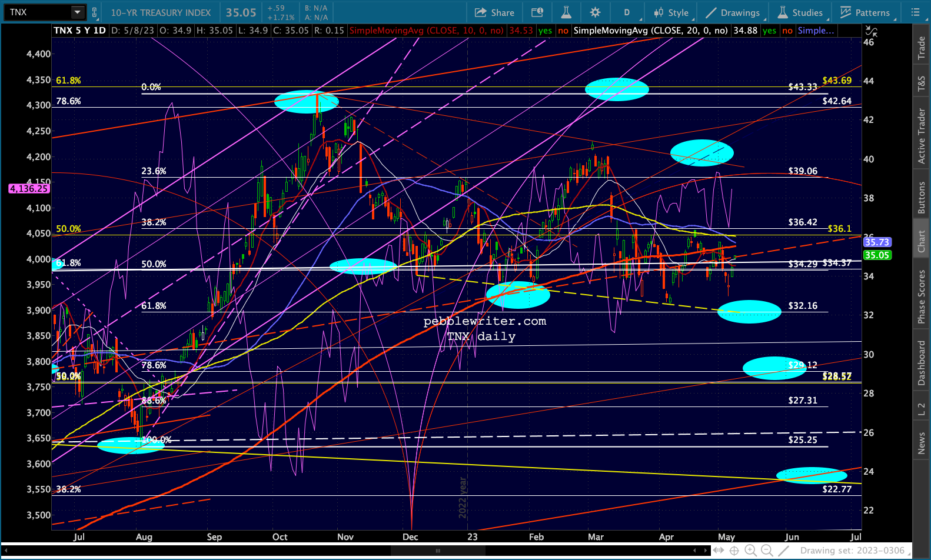
Task: Open the TNX symbol dropdown arrow
Action: 78,12
